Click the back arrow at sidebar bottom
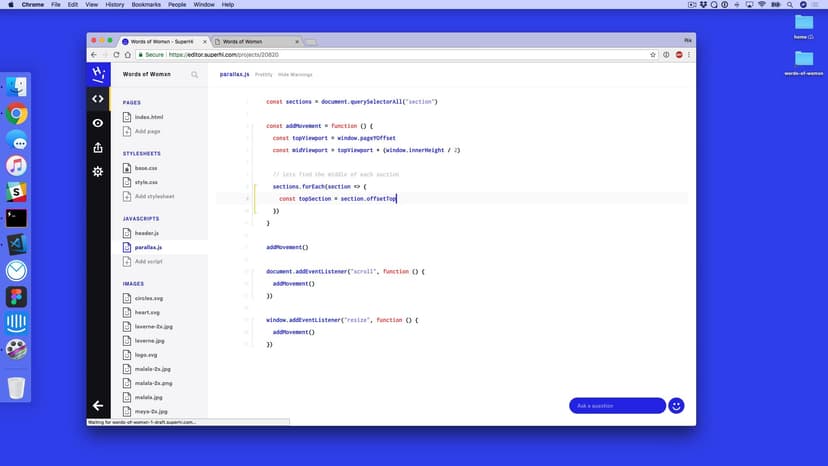This screenshot has height=466, width=828. point(98,405)
